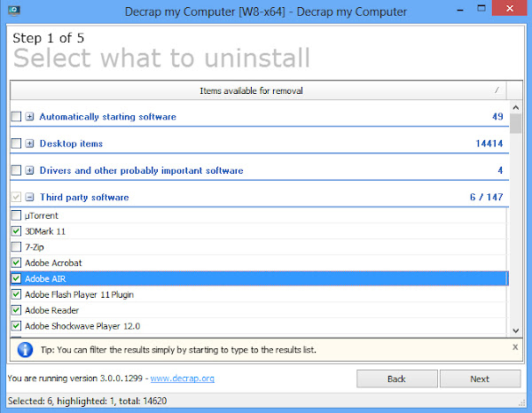The image size is (532, 413).
Task: Click the Automatically starting software label
Action: click(x=108, y=117)
